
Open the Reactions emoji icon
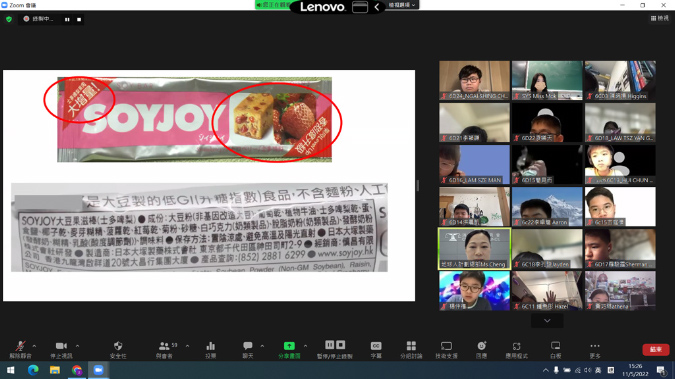pyautogui.click(x=481, y=349)
